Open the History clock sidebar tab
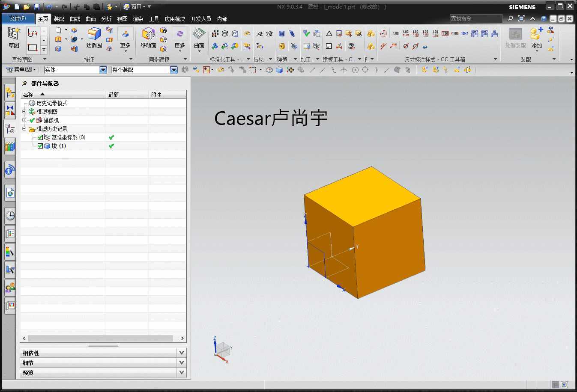This screenshot has width=577, height=392. tap(10, 215)
